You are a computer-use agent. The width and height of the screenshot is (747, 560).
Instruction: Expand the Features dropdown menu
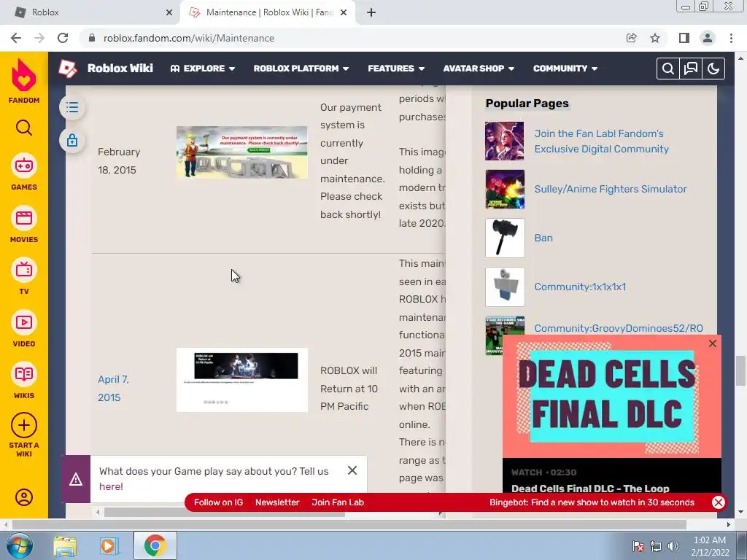pos(396,69)
